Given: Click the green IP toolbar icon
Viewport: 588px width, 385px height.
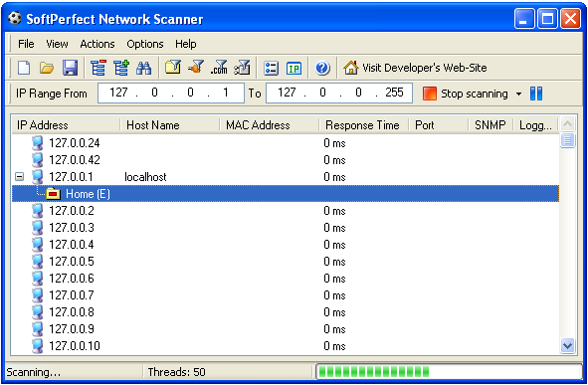Looking at the screenshot, I should coord(294,69).
